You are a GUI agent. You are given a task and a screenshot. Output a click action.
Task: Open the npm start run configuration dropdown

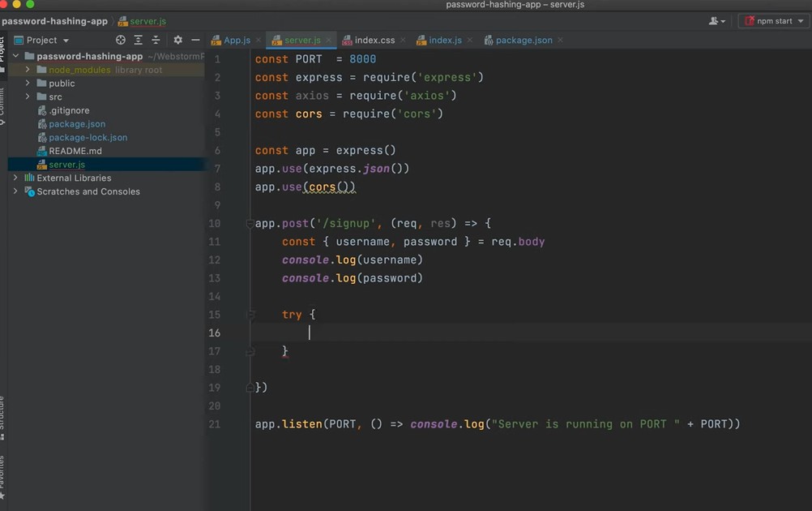[773, 21]
